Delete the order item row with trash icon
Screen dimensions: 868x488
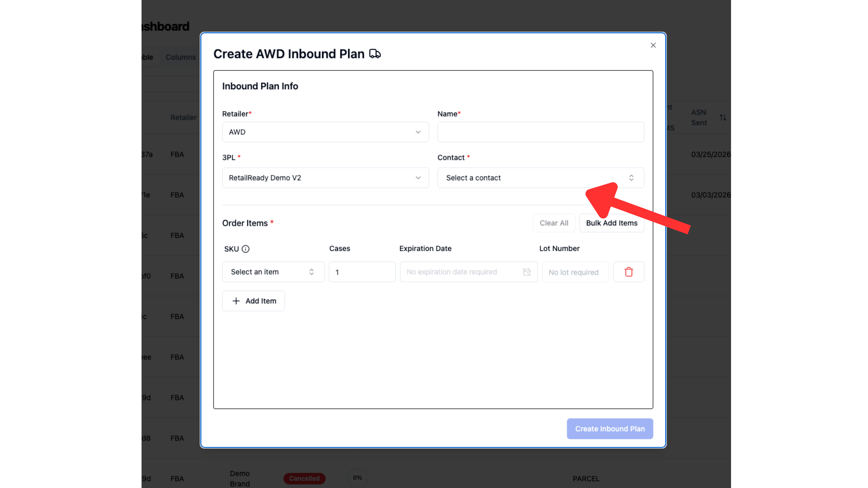pyautogui.click(x=628, y=272)
